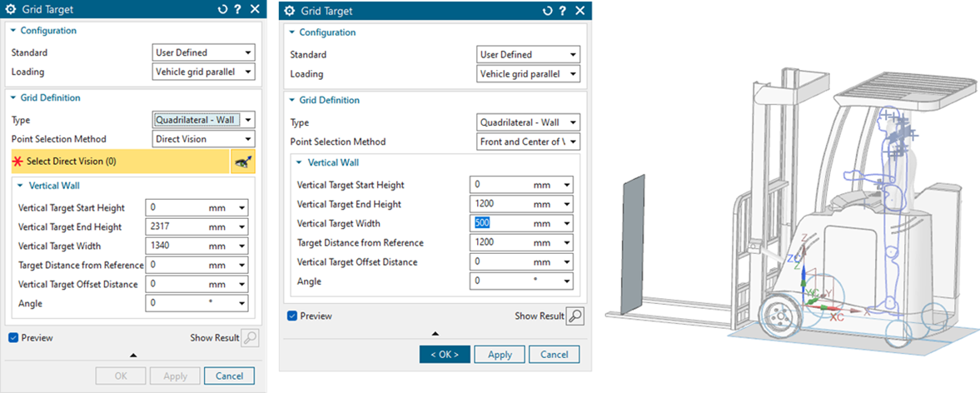Click the help question mark in right dialog
The height and width of the screenshot is (393, 980).
click(x=562, y=11)
